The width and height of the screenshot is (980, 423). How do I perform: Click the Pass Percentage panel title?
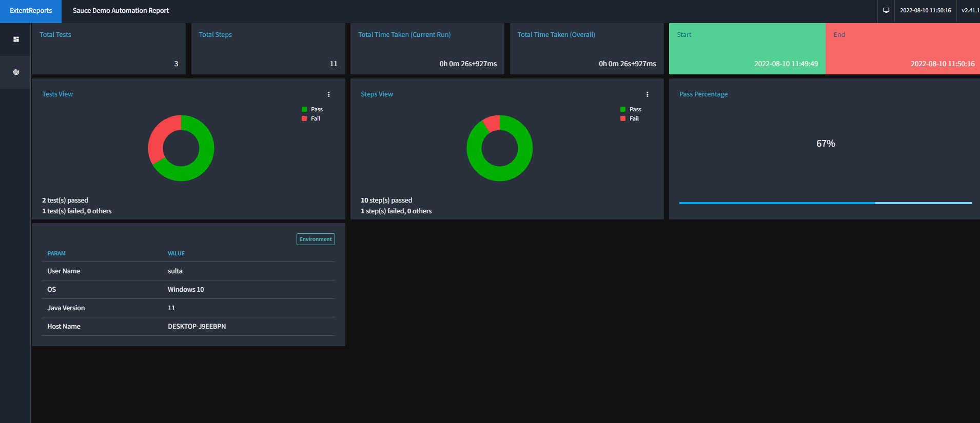click(x=703, y=94)
